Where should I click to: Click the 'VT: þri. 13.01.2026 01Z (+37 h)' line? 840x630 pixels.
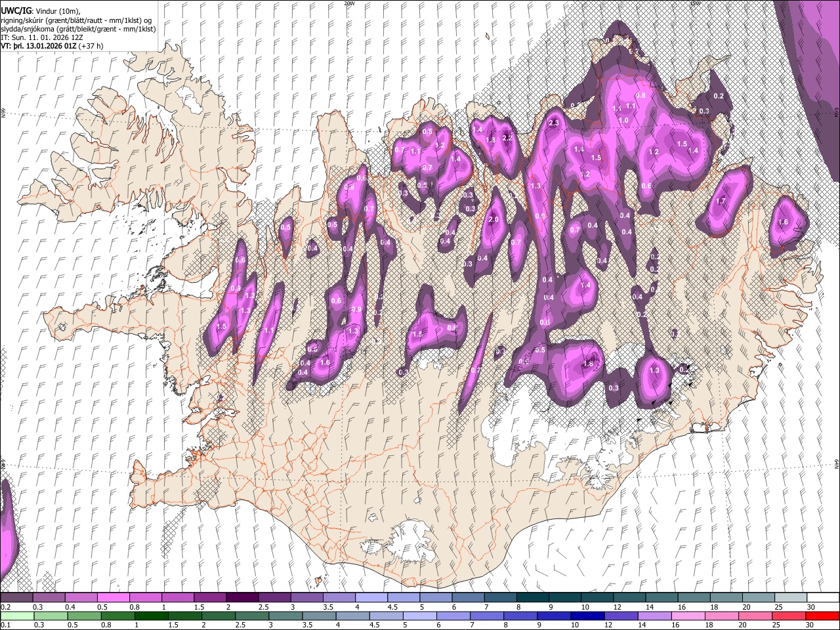pyautogui.click(x=52, y=47)
